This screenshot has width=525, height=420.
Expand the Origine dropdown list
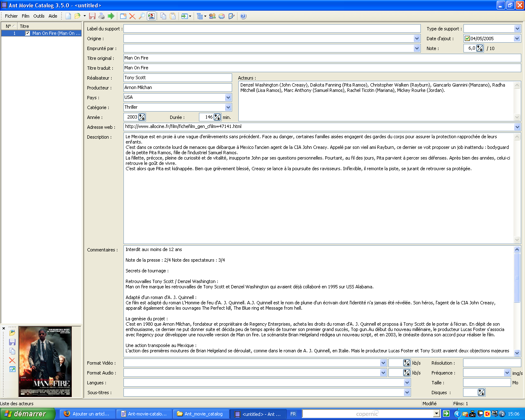(x=417, y=39)
